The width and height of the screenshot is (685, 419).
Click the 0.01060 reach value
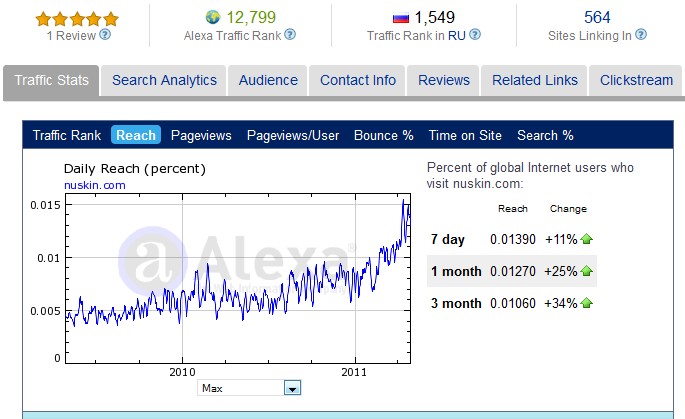513,303
